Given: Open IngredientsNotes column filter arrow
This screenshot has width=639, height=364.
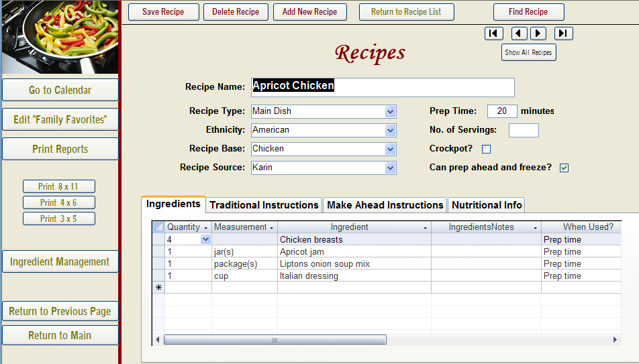Looking at the screenshot, I should 535,228.
